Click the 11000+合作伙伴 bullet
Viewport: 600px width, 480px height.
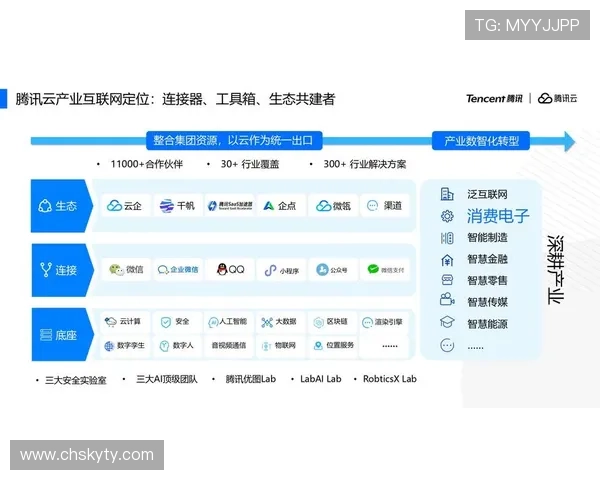pos(147,164)
